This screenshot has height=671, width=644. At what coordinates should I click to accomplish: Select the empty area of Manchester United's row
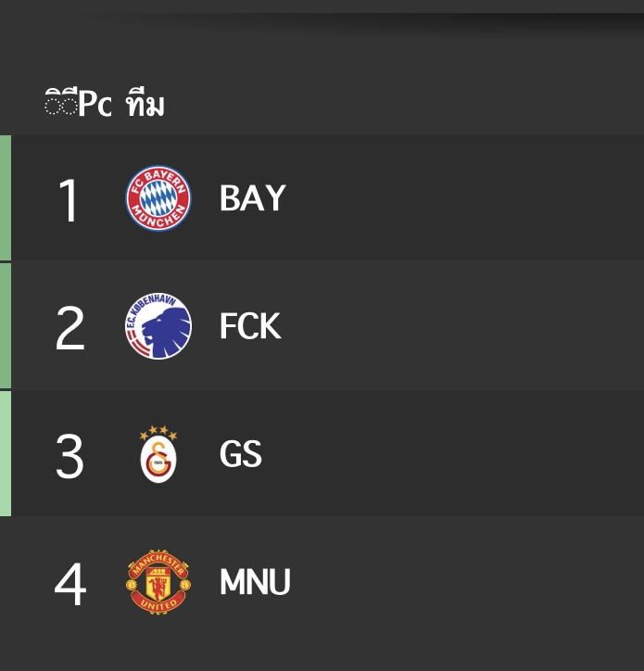pyautogui.click(x=469, y=581)
